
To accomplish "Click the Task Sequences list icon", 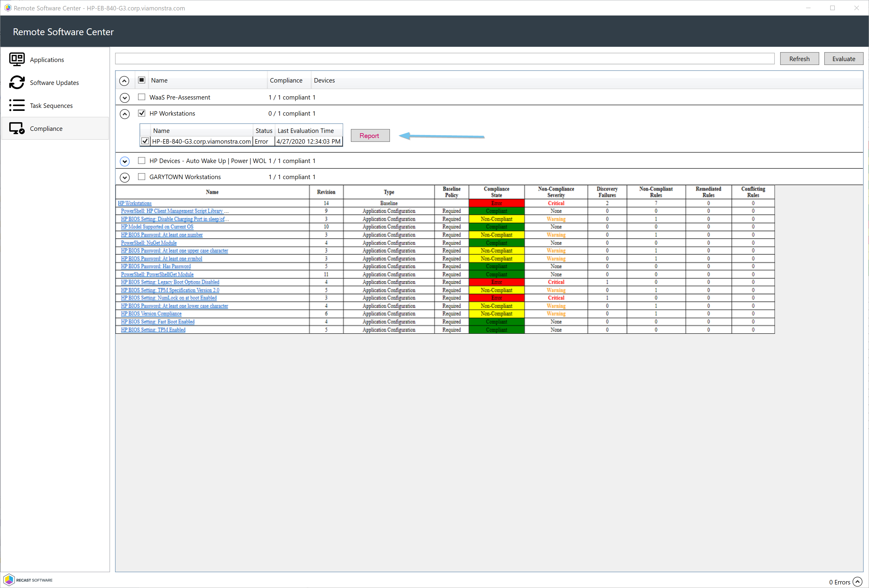I will [x=17, y=106].
